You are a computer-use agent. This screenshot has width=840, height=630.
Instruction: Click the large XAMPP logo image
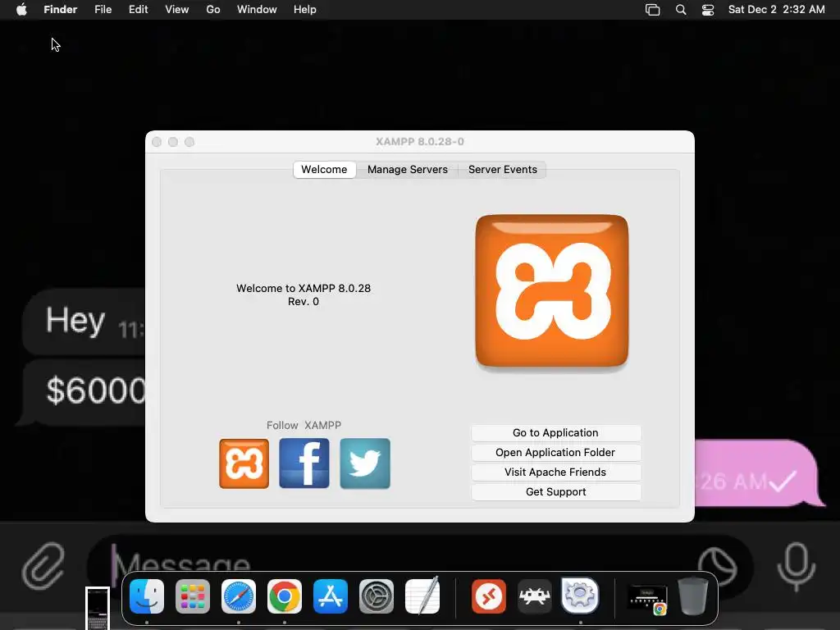(552, 291)
